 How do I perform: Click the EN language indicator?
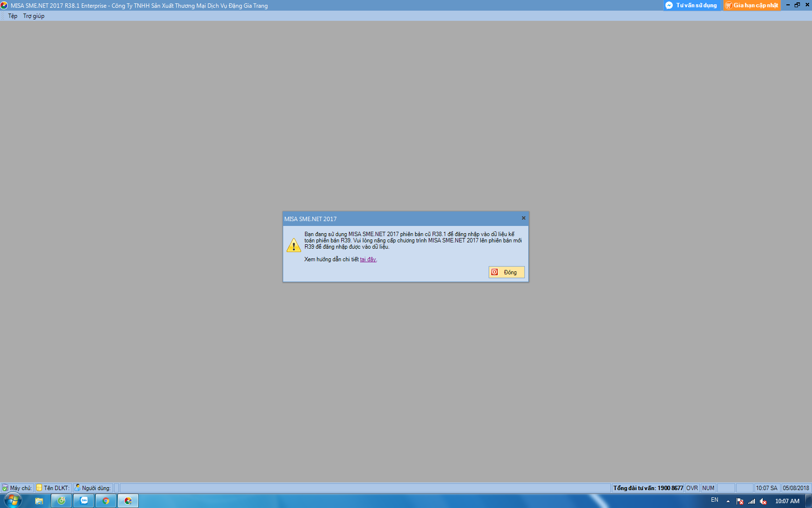(714, 500)
